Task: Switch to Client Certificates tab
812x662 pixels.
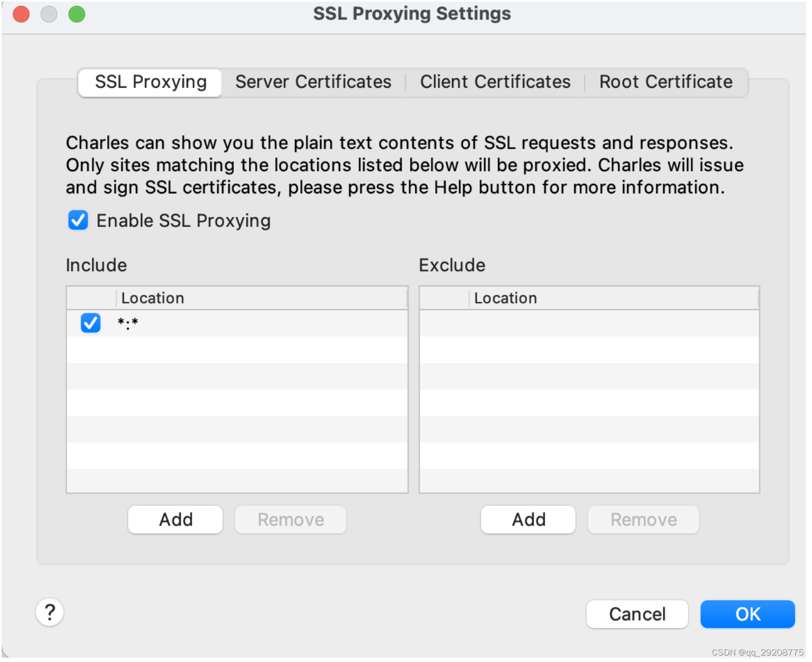Action: 495,82
